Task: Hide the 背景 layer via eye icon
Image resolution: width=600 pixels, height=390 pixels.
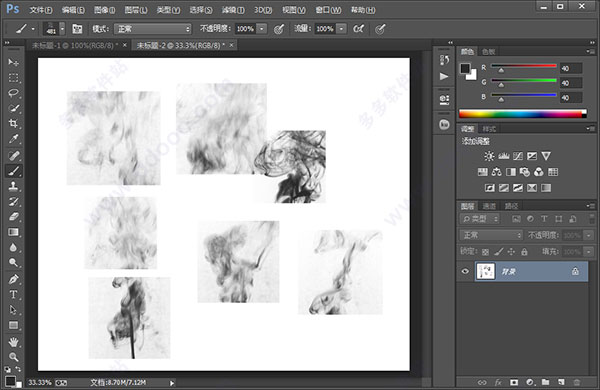Action: coord(465,271)
